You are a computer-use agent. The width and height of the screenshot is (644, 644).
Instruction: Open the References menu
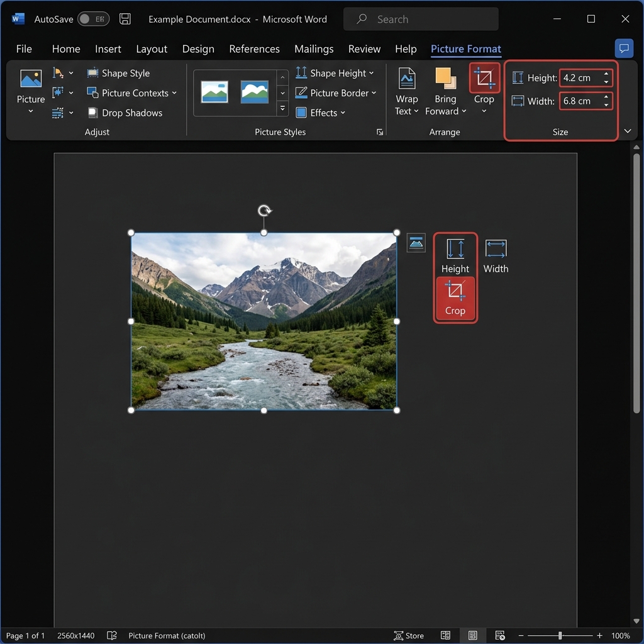coord(254,48)
